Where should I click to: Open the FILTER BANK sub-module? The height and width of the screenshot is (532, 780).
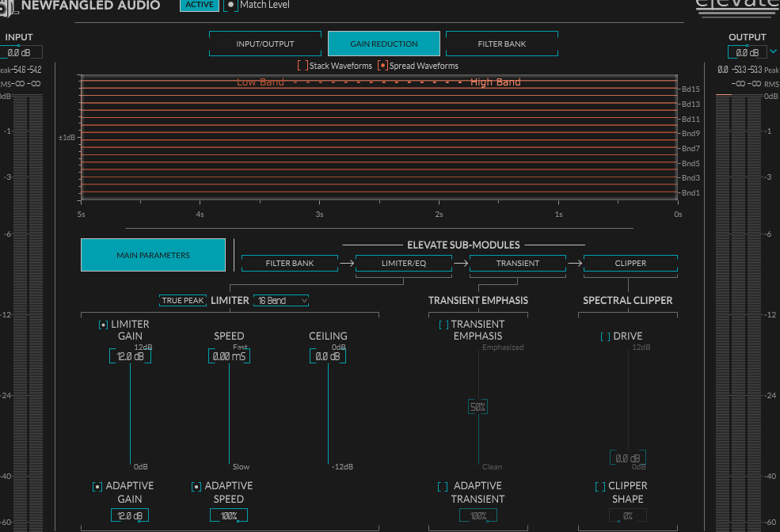click(x=290, y=263)
